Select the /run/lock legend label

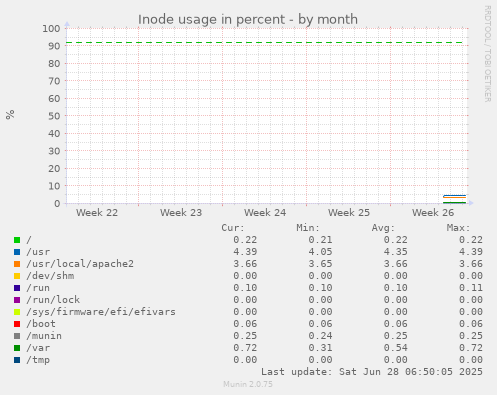(x=53, y=300)
